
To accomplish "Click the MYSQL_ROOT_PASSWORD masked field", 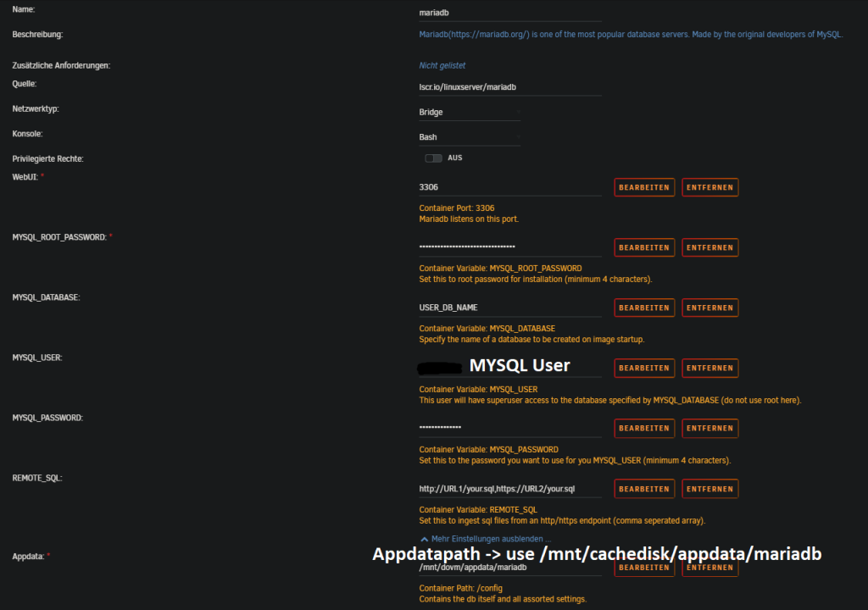I will pos(509,247).
